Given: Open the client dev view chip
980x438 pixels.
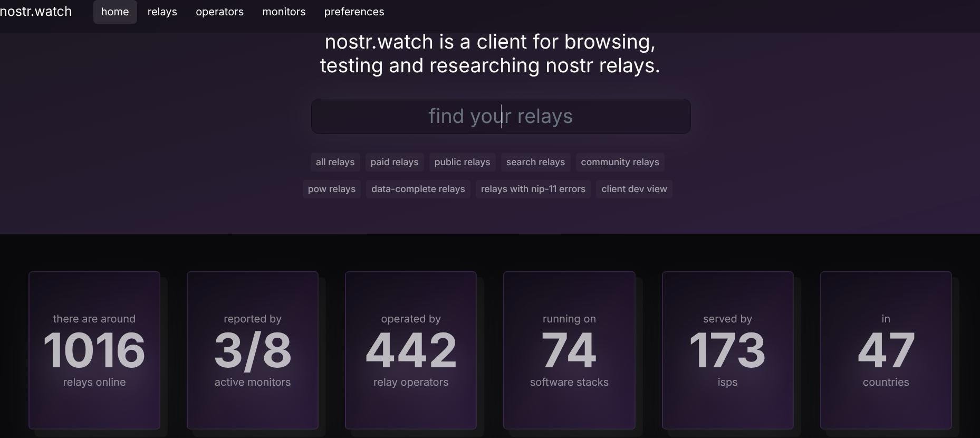Looking at the screenshot, I should (634, 189).
